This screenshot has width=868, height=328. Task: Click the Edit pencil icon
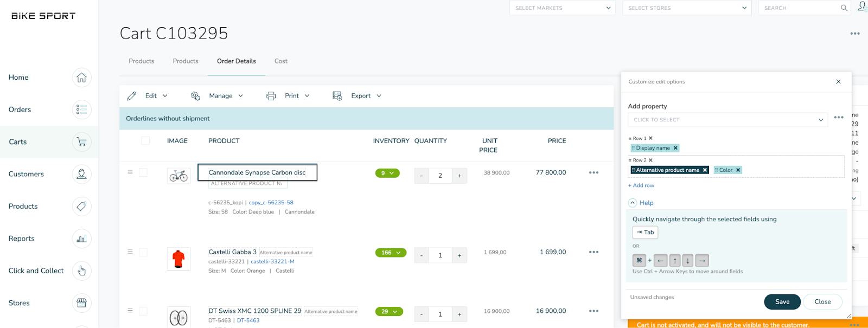131,96
